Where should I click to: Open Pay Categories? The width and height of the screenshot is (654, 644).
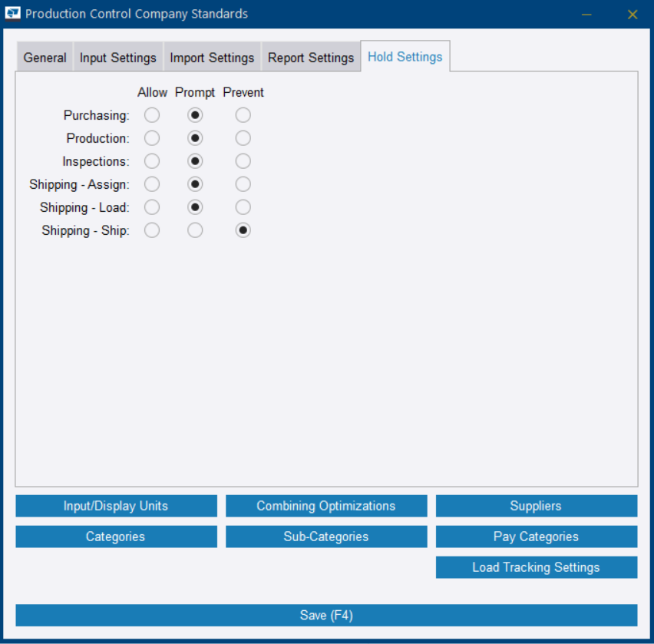click(537, 537)
